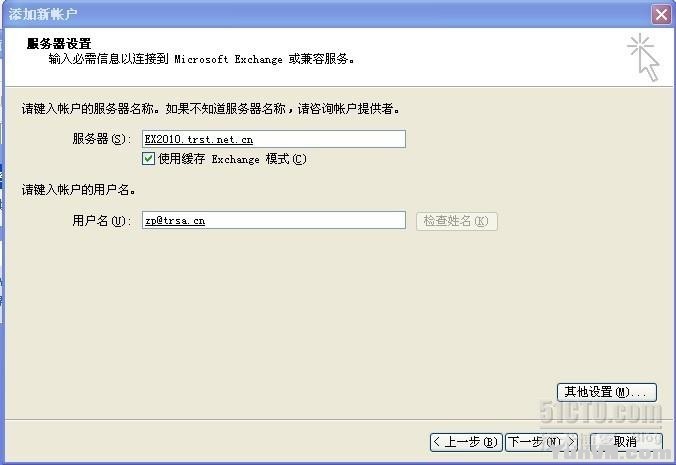Click the cursor wizard icon in header
676x465 pixels.
coord(644,57)
